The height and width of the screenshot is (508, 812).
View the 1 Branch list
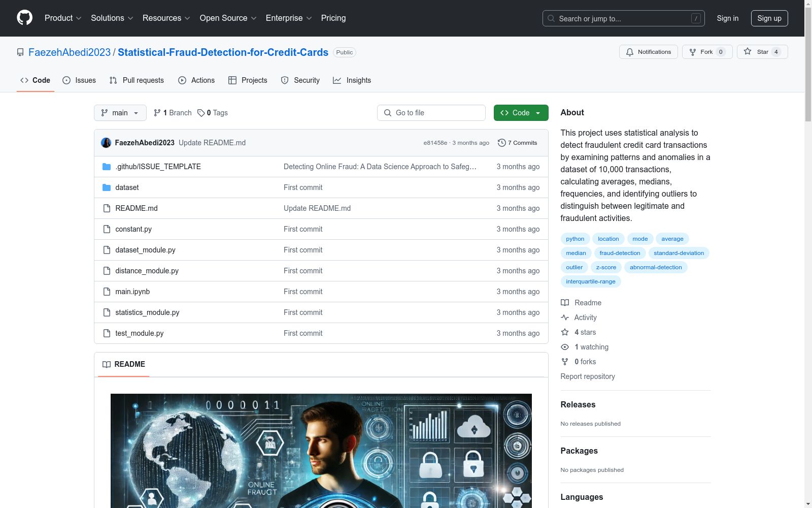[x=173, y=113]
